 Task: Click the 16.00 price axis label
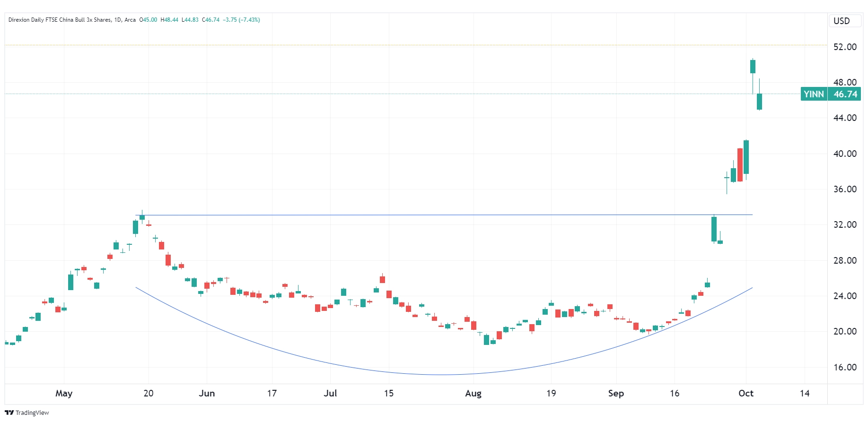coord(845,367)
